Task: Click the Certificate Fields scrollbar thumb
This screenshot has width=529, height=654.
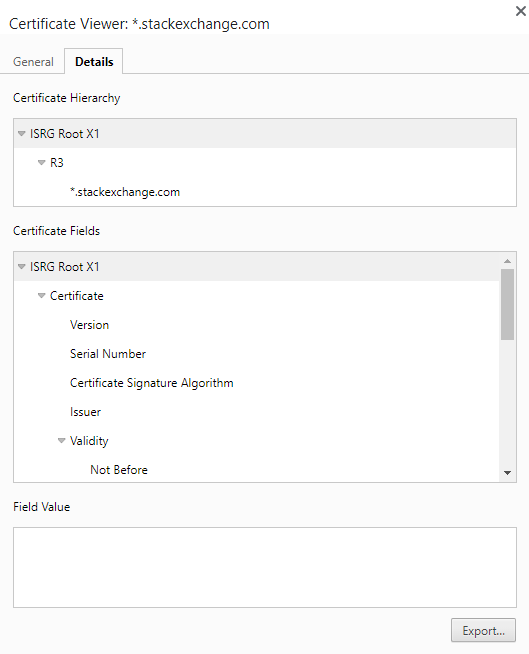Action: click(x=507, y=304)
